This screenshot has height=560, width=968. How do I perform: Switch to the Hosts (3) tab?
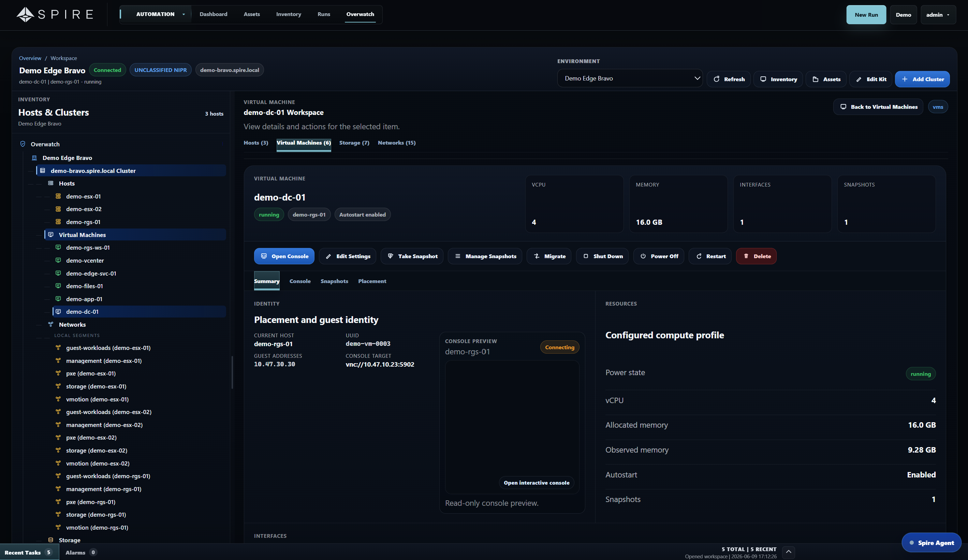(x=256, y=143)
